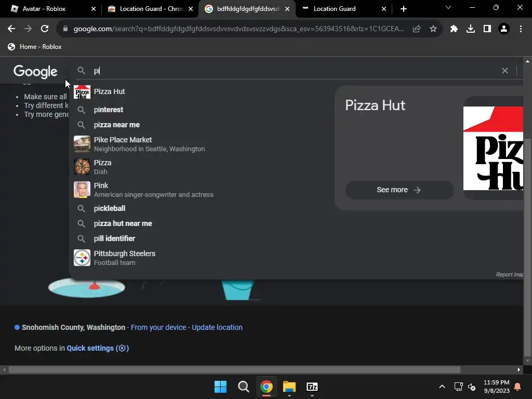The width and height of the screenshot is (532, 399).
Task: Click the horizontal scrollbar right arrow
Action: (x=519, y=369)
